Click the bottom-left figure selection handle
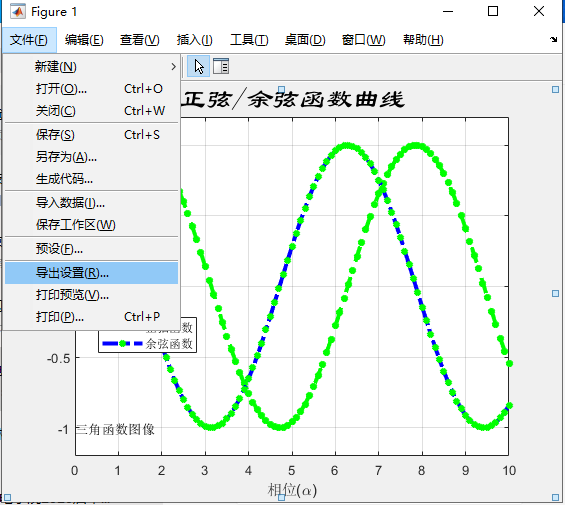Viewport: 565px width, 505px height. click(x=8, y=497)
